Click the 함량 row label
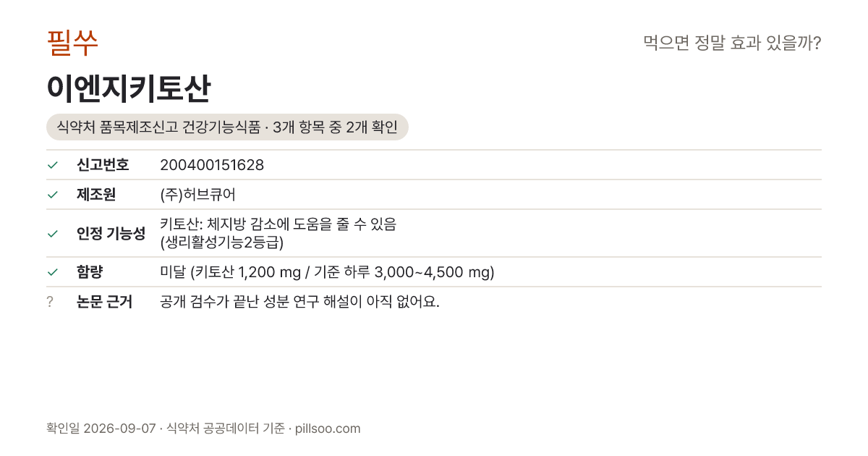The image size is (868, 456). pyautogui.click(x=90, y=272)
